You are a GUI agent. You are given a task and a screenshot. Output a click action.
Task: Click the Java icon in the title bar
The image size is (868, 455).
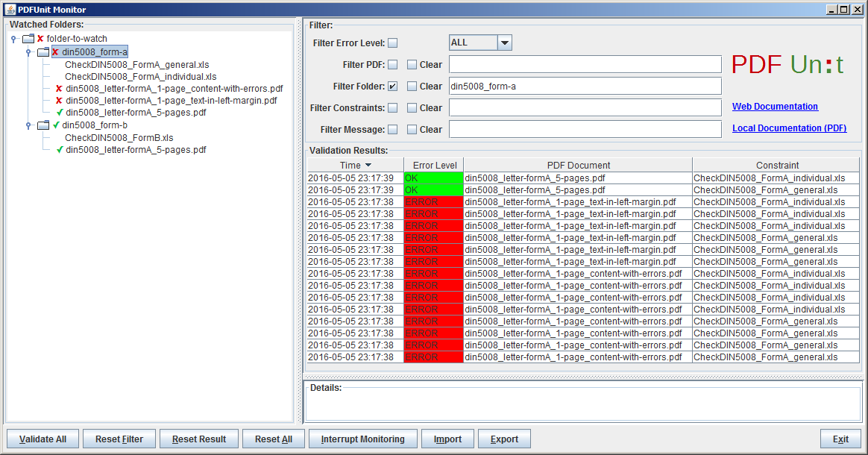10,10
